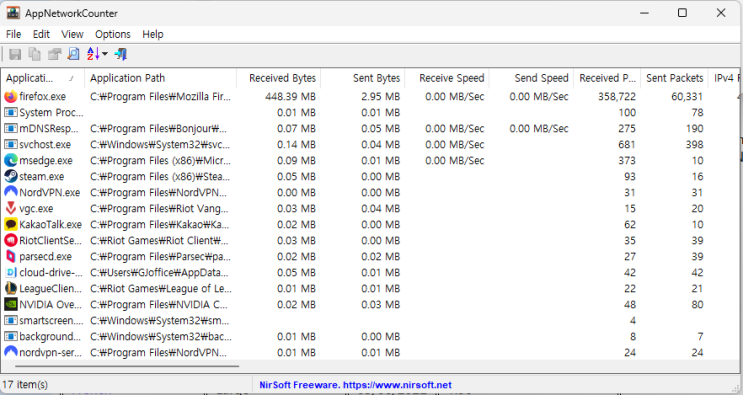Select svchost path C:₩Windows₩System32₩svc...

pyautogui.click(x=160, y=144)
